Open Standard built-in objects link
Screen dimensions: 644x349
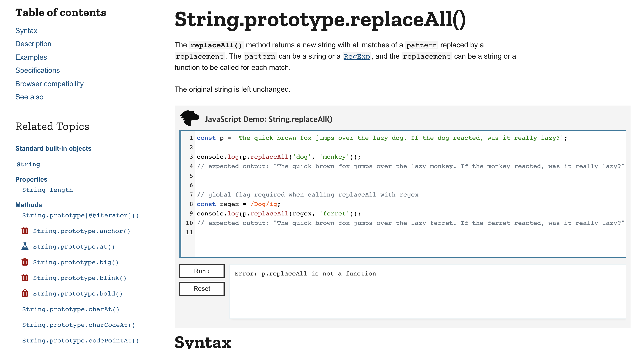click(53, 148)
